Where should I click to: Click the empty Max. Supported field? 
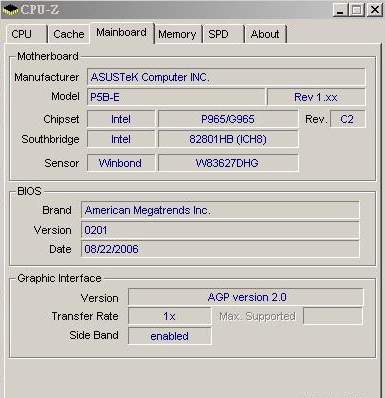(333, 316)
